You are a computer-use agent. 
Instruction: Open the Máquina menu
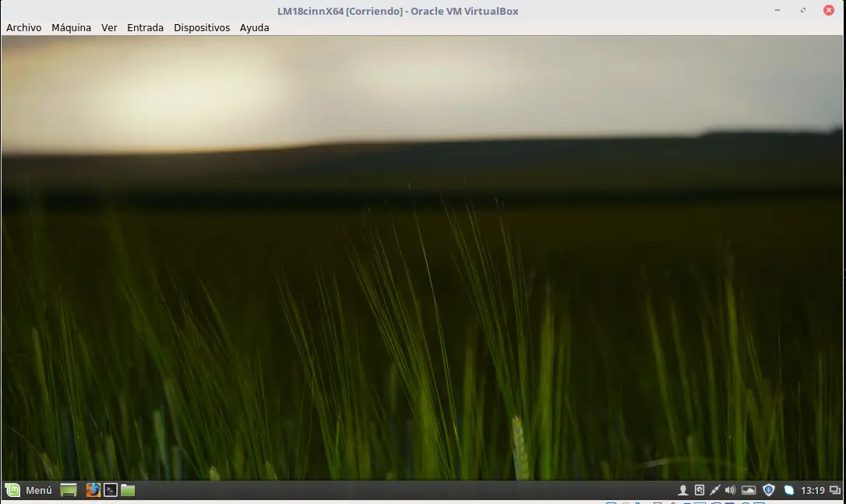[x=71, y=27]
